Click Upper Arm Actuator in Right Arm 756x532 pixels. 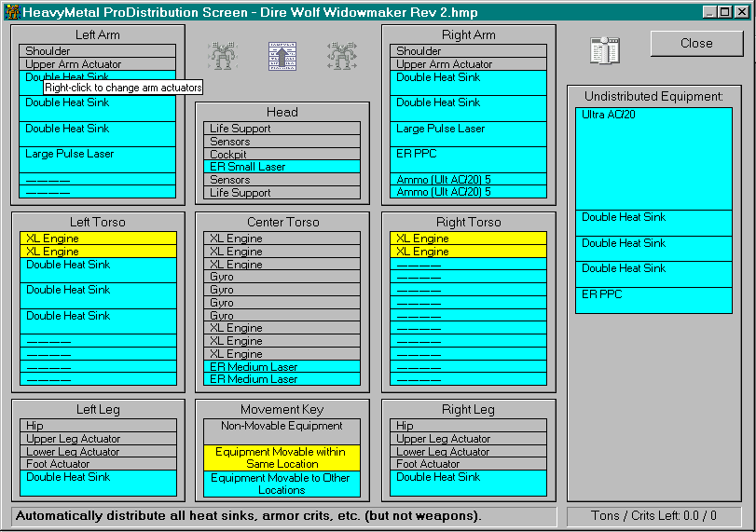pyautogui.click(x=468, y=64)
